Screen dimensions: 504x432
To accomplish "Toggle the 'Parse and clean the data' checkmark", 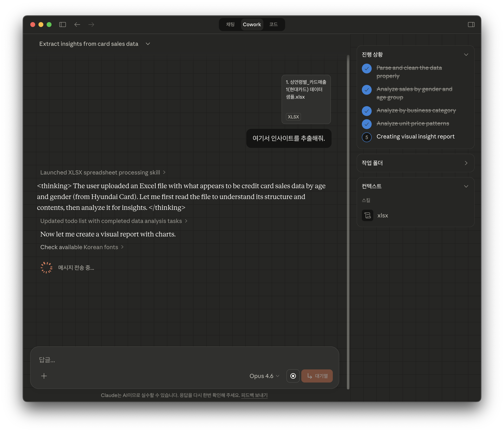I will click(367, 69).
